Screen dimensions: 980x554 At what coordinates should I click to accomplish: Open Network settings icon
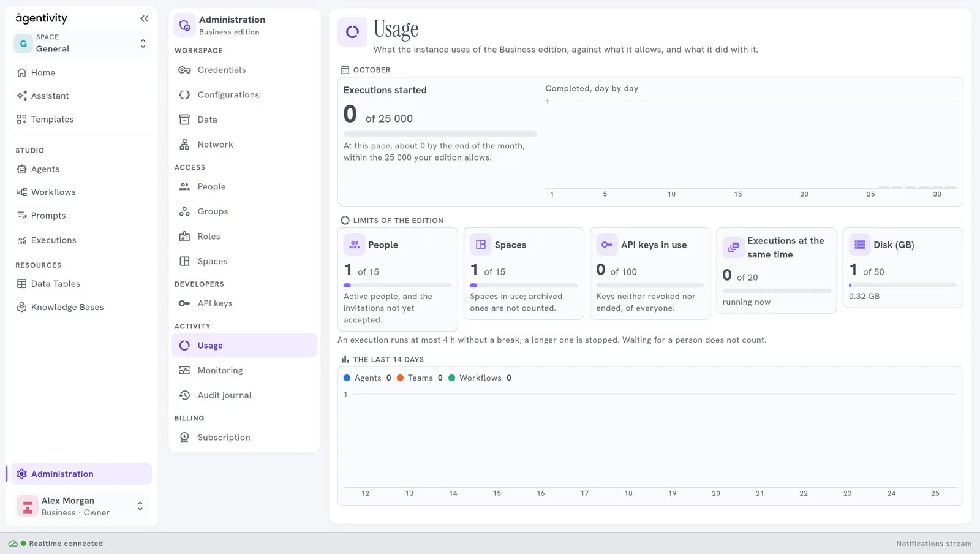coord(184,145)
